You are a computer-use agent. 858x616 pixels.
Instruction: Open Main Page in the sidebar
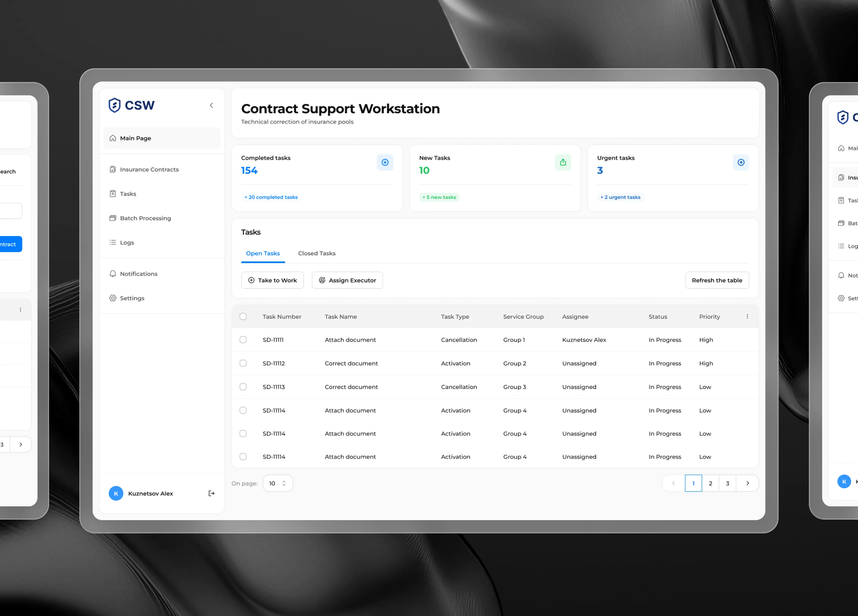162,138
